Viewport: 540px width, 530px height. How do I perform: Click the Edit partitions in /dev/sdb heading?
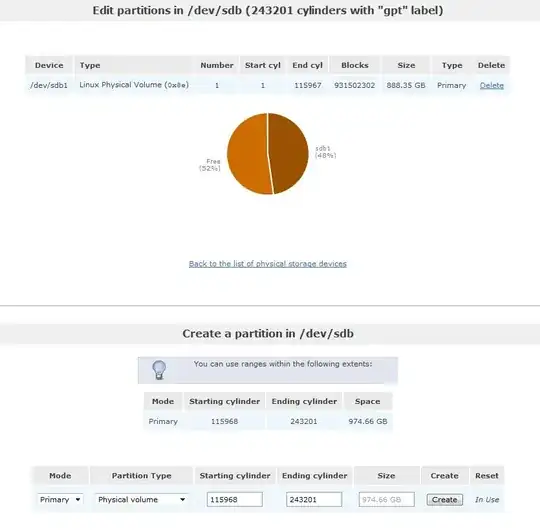(x=268, y=10)
